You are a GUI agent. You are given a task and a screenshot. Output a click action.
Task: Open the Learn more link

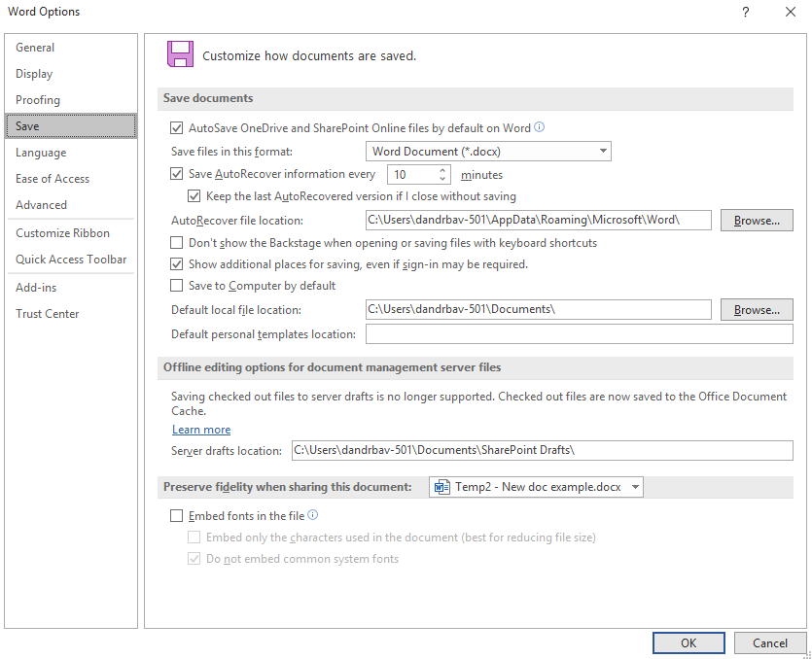(201, 430)
